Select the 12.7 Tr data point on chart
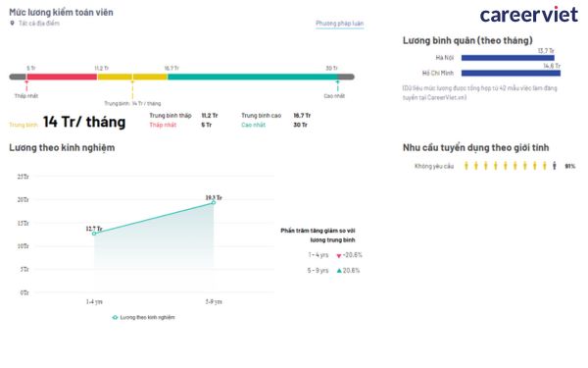 tap(94, 234)
